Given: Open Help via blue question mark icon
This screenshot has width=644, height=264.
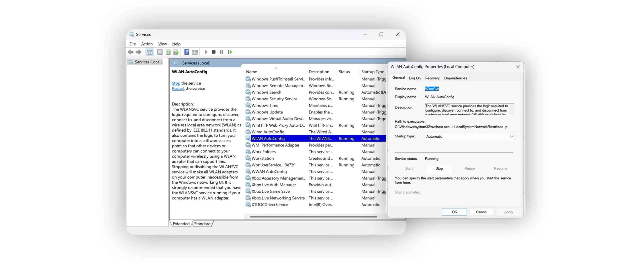Looking at the screenshot, I should click(x=186, y=52).
